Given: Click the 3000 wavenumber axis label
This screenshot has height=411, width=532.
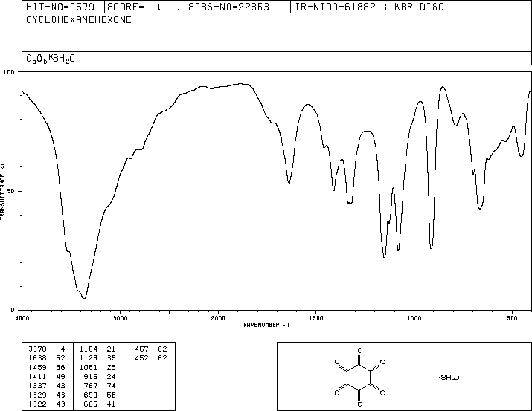Looking at the screenshot, I should [121, 318].
